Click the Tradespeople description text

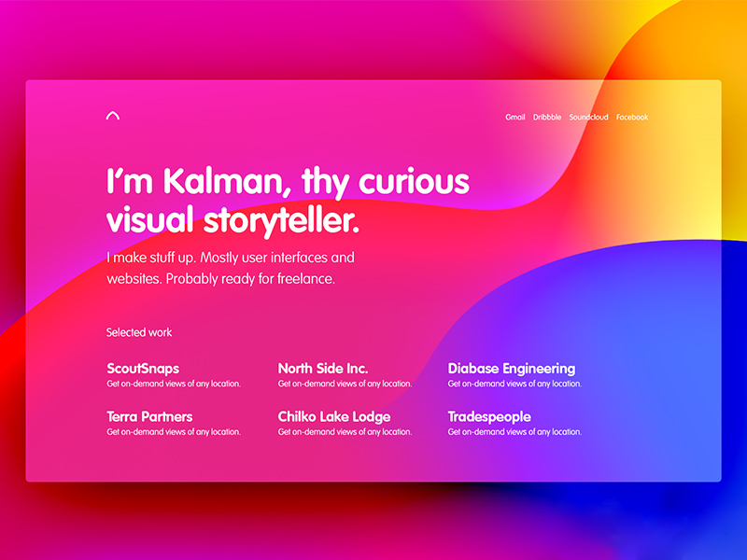(514, 432)
